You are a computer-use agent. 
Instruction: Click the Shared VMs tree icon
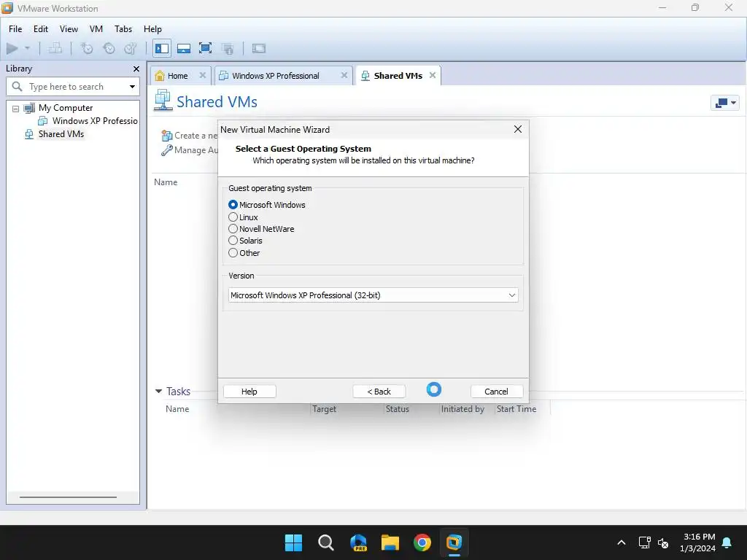29,134
